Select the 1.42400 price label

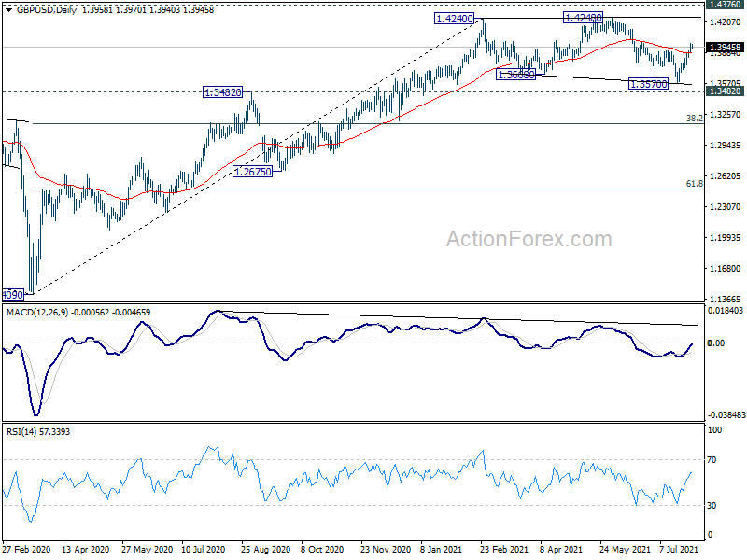[455, 19]
